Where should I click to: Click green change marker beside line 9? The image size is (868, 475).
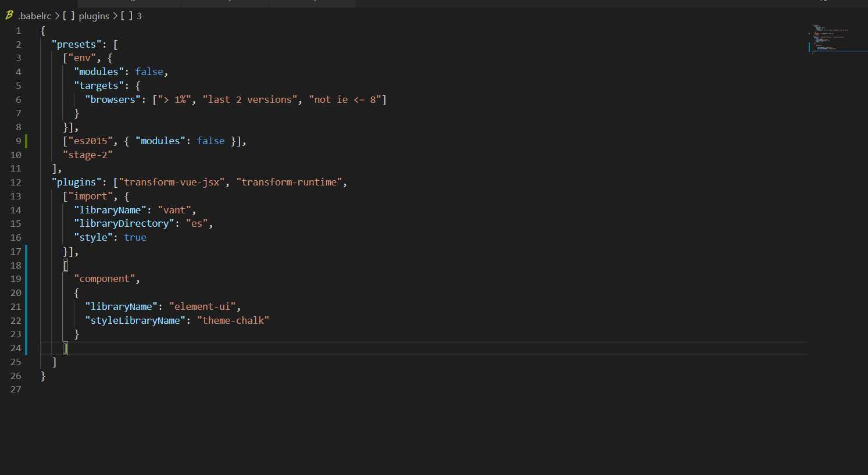tap(26, 141)
